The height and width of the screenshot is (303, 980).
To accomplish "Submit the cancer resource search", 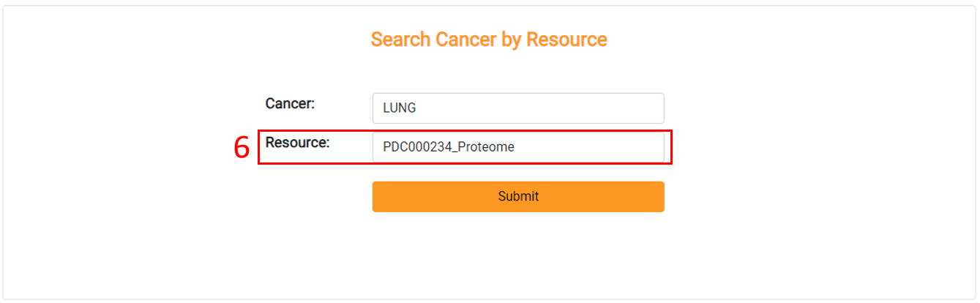I will point(518,197).
